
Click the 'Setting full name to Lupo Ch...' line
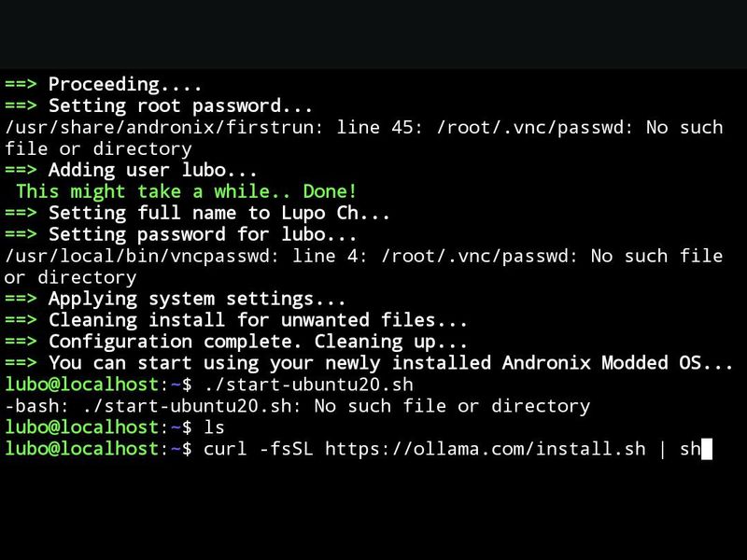218,213
